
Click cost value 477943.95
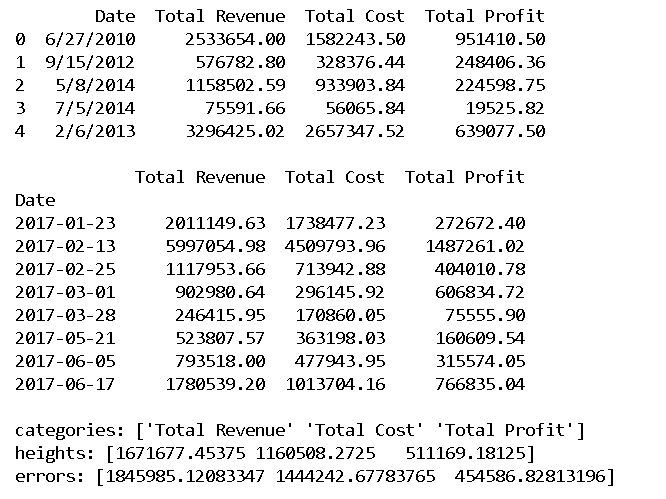[341, 361]
